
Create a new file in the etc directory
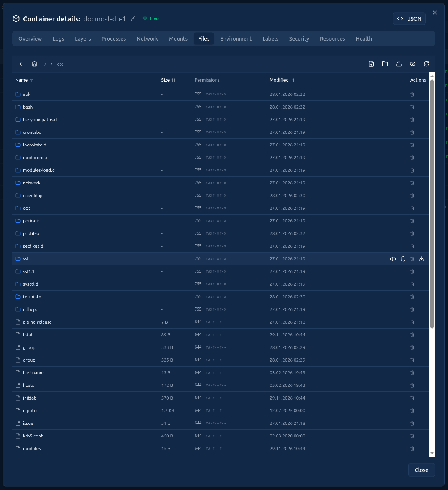click(x=371, y=64)
